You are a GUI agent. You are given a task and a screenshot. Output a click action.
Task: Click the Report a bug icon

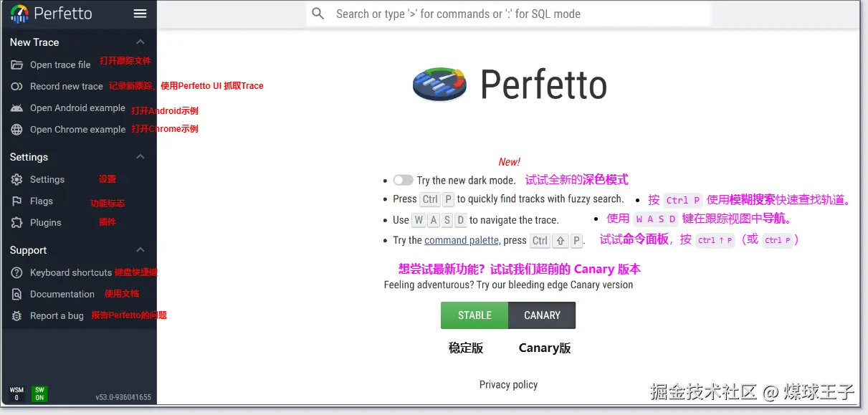pyautogui.click(x=18, y=315)
